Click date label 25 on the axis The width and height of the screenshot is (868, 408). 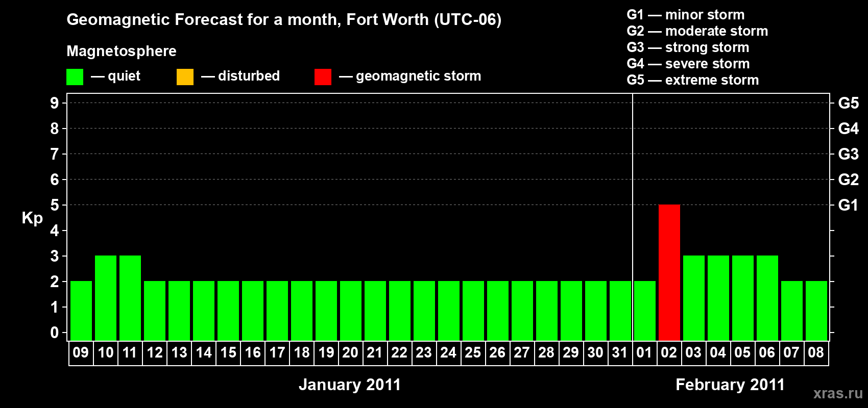[x=473, y=352]
